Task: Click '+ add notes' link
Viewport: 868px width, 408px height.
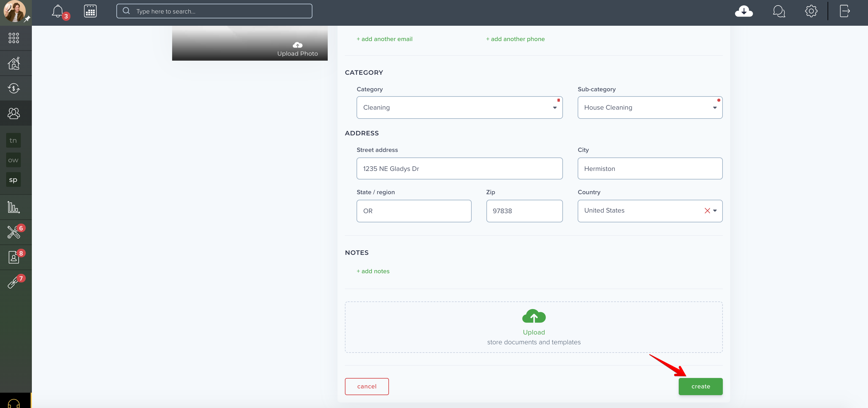Action: [x=373, y=271]
